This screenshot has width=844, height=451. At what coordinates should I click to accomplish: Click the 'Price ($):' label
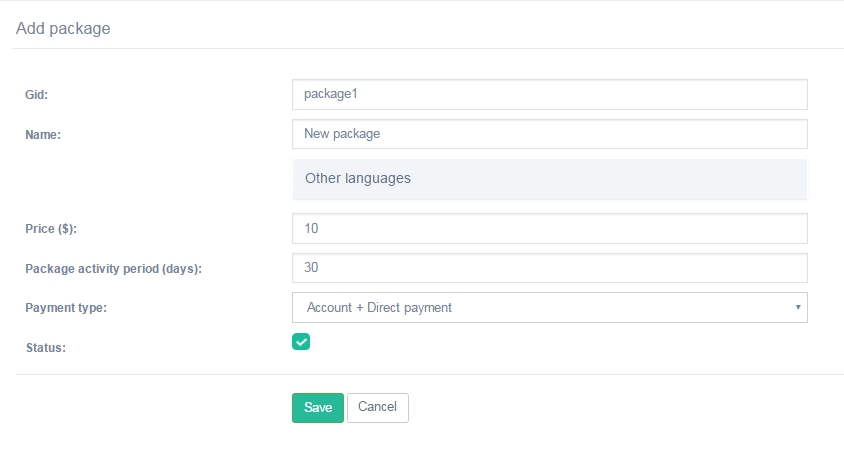tap(51, 229)
